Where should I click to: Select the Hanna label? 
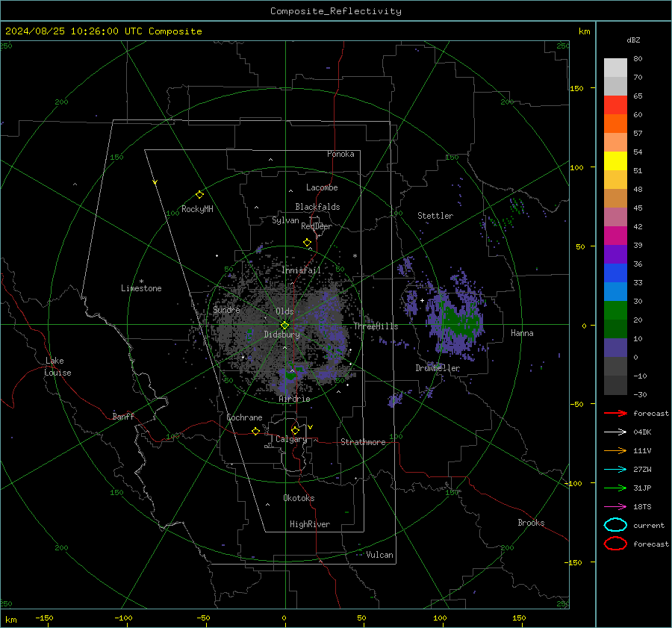point(522,333)
